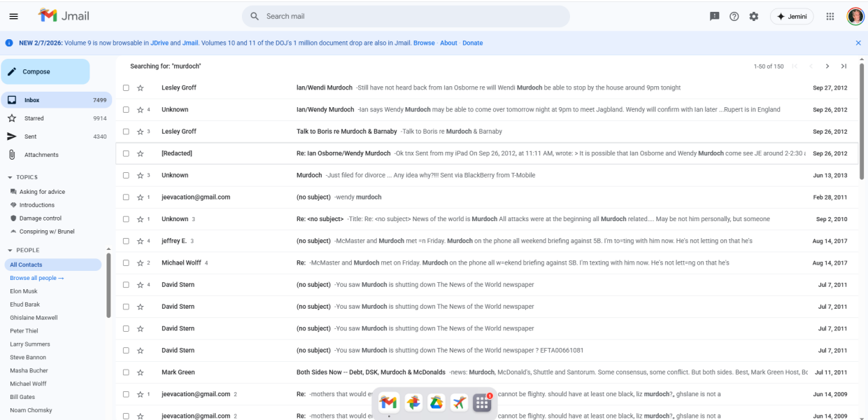The height and width of the screenshot is (420, 868).
Task: Collapse the TOPICS section
Action: point(10,178)
